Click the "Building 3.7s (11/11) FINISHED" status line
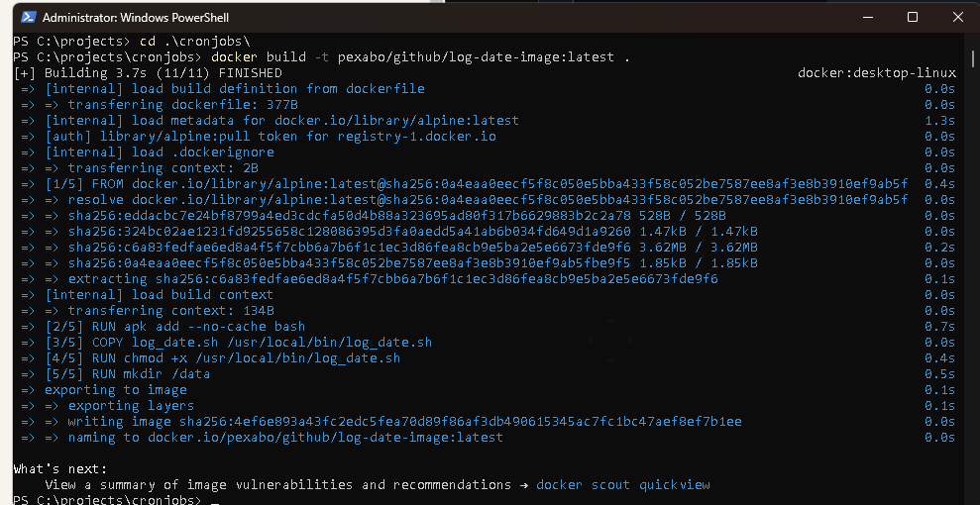The height and width of the screenshot is (505, 980). tap(148, 73)
